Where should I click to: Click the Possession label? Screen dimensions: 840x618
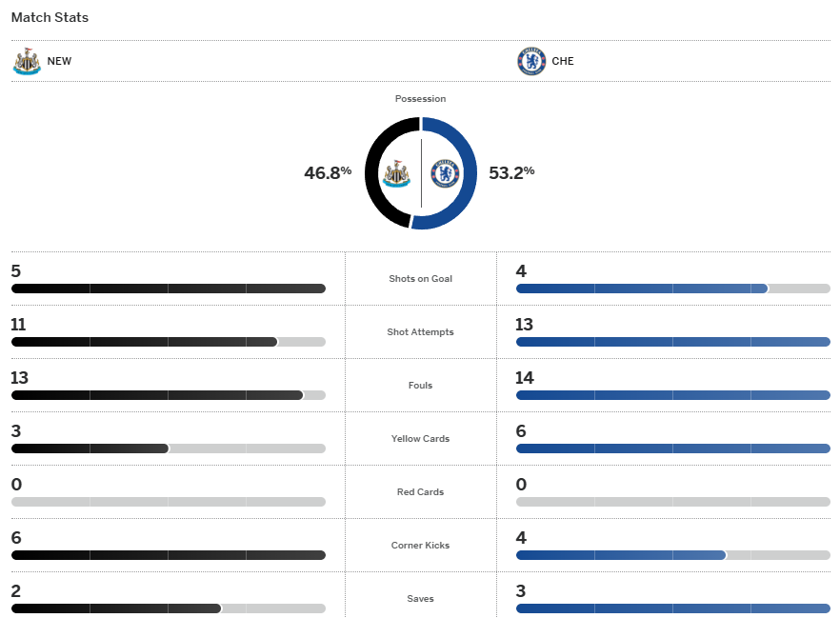click(x=420, y=99)
